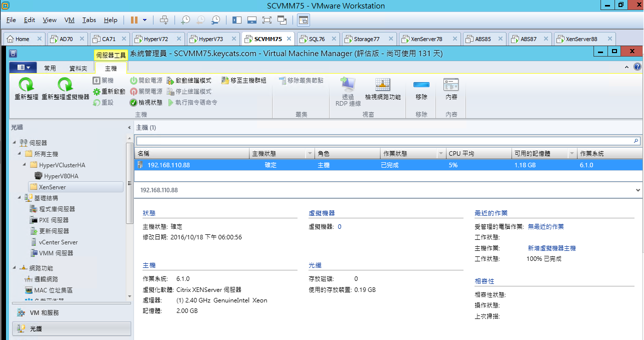Viewport: 644px width, 340px height.
Task: Collapse the left navigation pane arrow
Action: point(129,128)
